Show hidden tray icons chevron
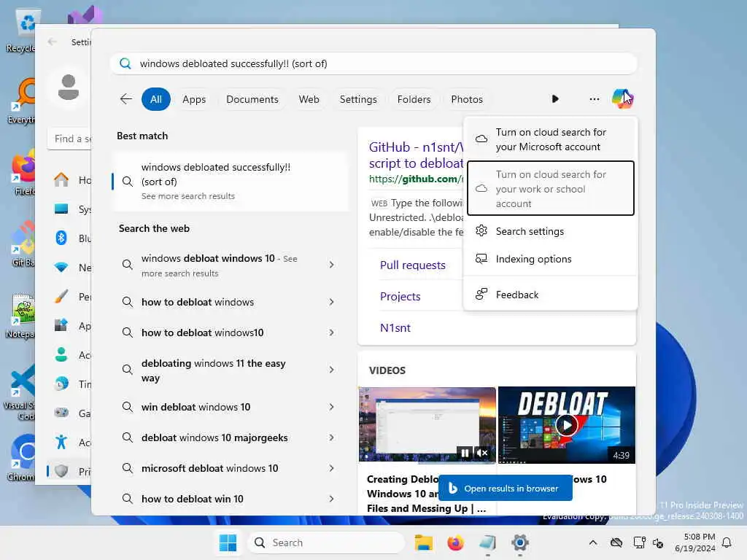Image resolution: width=747 pixels, height=560 pixels. (x=592, y=542)
